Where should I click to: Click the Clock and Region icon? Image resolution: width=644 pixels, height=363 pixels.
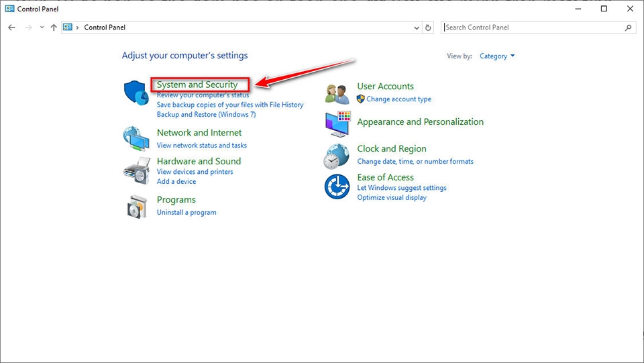click(x=337, y=156)
